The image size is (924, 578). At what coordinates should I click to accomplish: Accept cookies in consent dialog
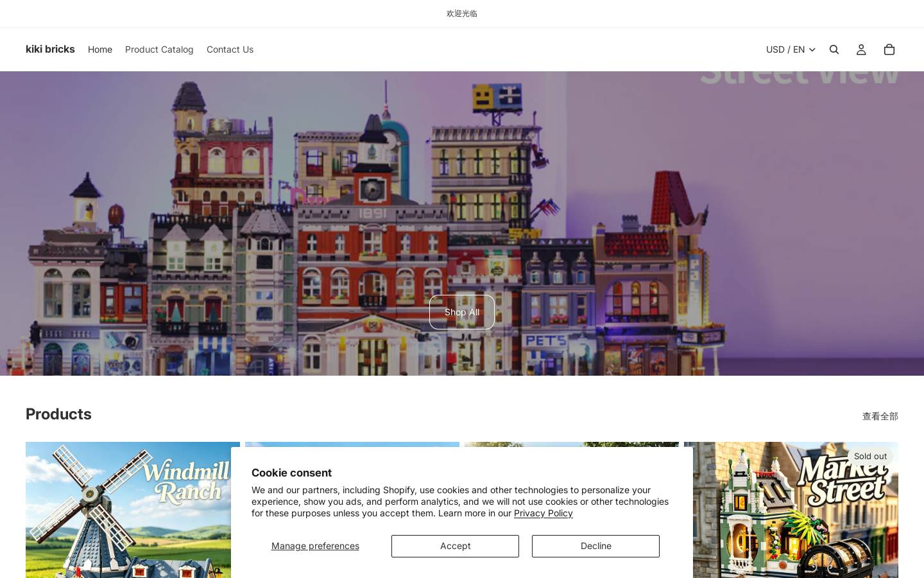(x=455, y=546)
